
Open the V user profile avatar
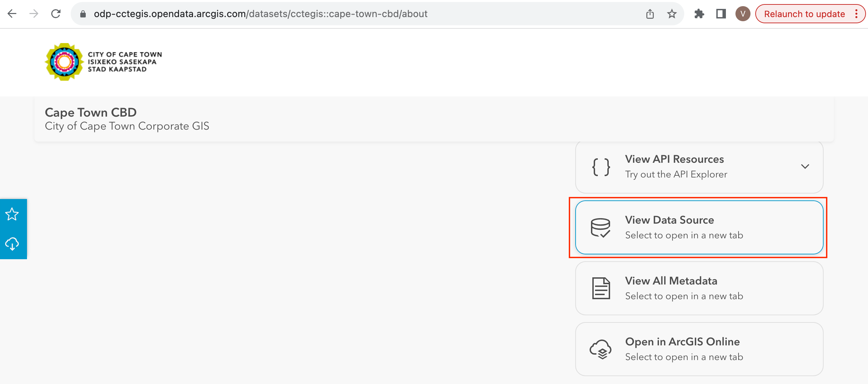[x=743, y=14]
